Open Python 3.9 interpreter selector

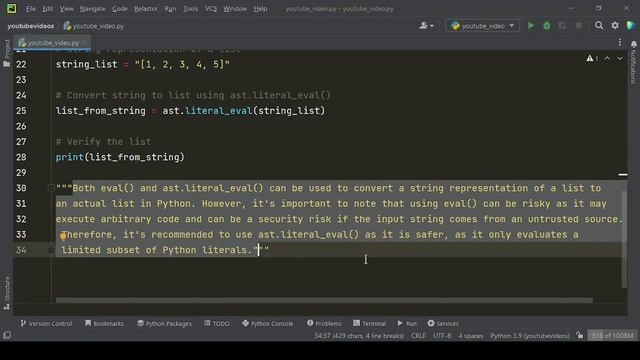529,336
